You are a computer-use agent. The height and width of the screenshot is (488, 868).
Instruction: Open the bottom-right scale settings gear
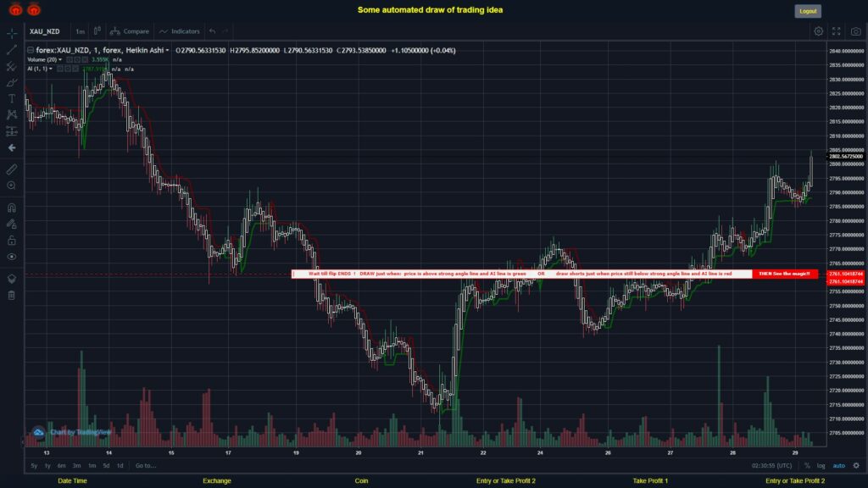pos(856,466)
